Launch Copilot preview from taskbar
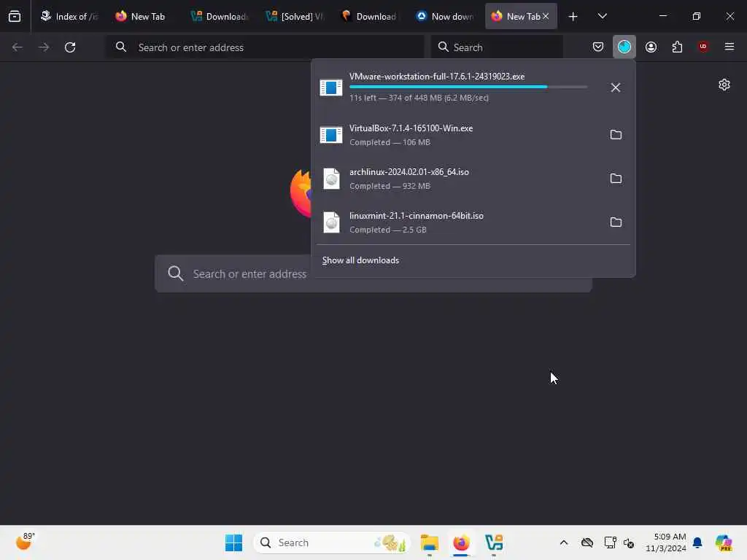Viewport: 747px width, 560px height. 723,542
